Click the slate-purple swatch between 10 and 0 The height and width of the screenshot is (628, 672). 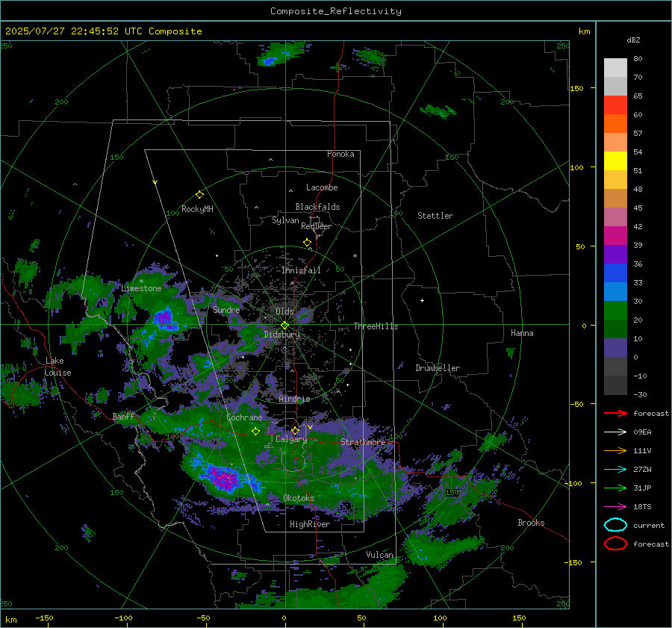tap(615, 348)
